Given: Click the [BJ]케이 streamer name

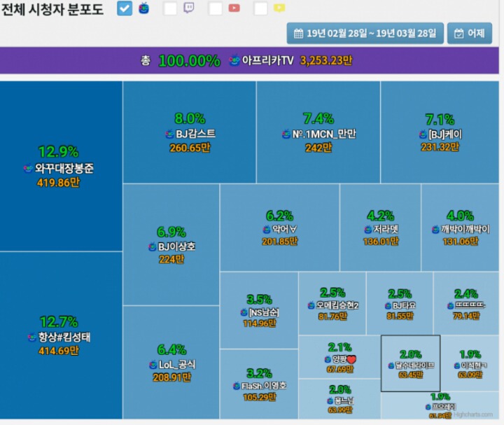Looking at the screenshot, I should tap(445, 134).
